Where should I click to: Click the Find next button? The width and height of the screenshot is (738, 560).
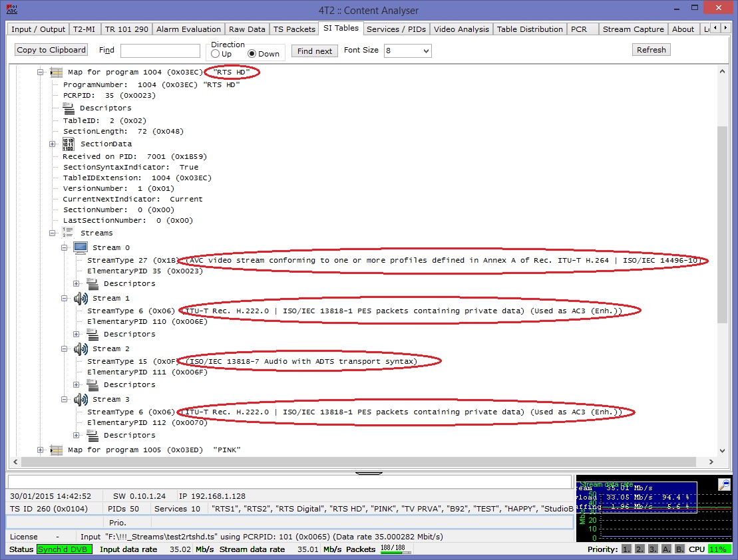(x=314, y=51)
